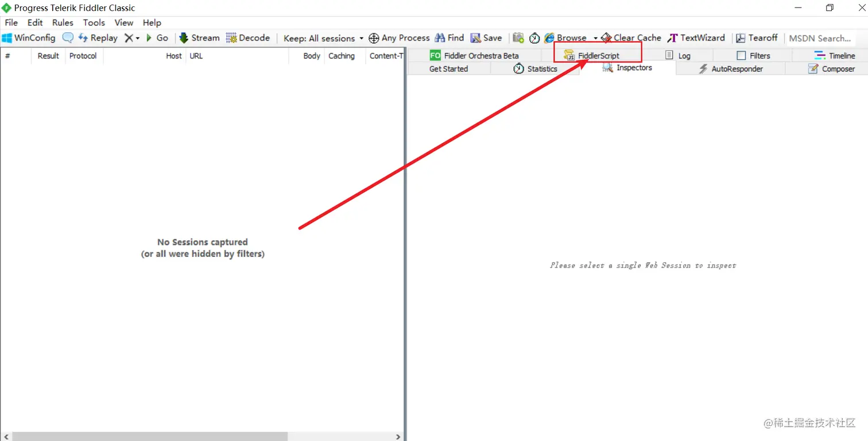868x441 pixels.
Task: Click the Fiddler app icon in title bar
Action: click(6, 8)
